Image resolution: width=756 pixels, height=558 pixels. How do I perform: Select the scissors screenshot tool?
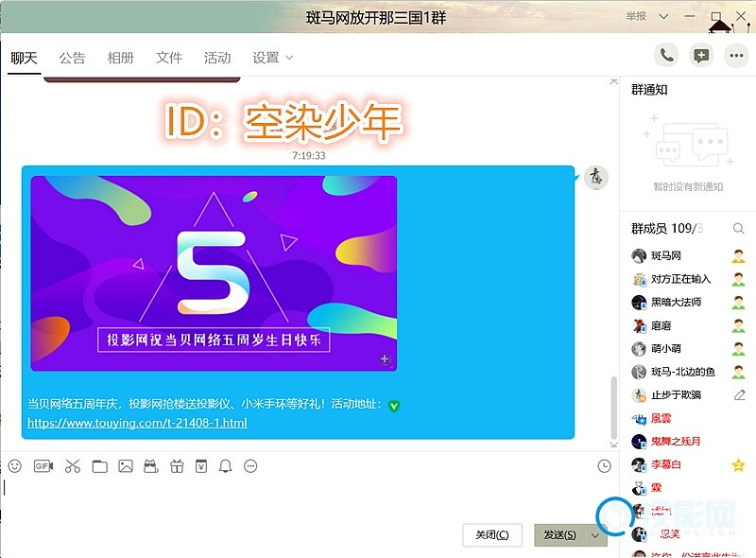click(x=73, y=466)
